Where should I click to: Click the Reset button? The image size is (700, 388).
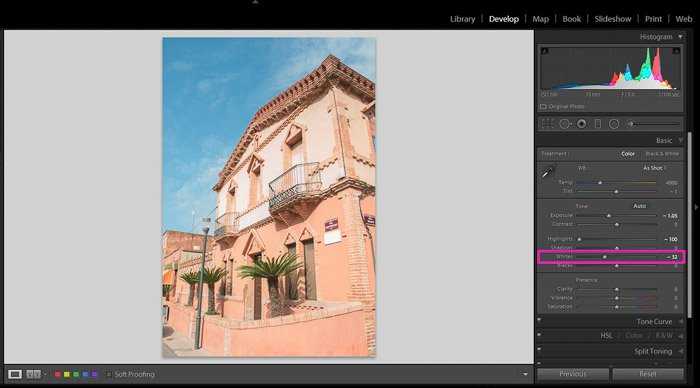(x=648, y=374)
